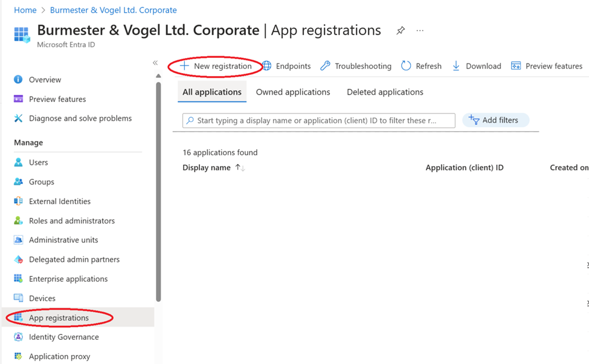Collapse the sidebar with double chevron

point(155,63)
